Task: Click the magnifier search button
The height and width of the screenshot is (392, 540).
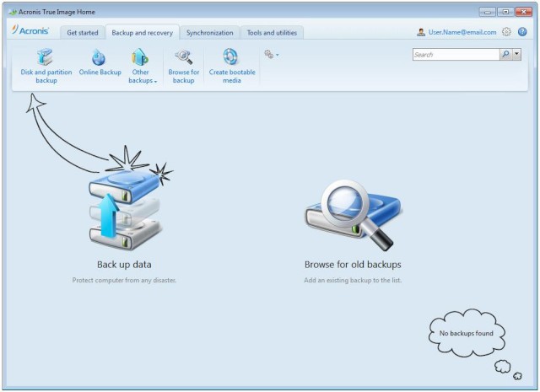Action: click(505, 55)
